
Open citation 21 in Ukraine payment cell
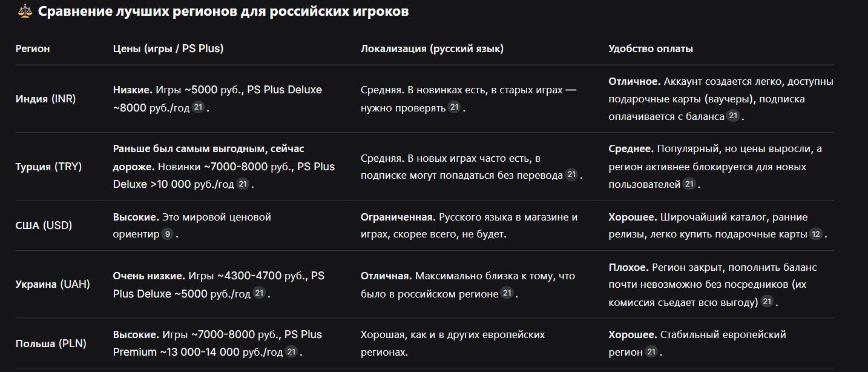point(767,301)
